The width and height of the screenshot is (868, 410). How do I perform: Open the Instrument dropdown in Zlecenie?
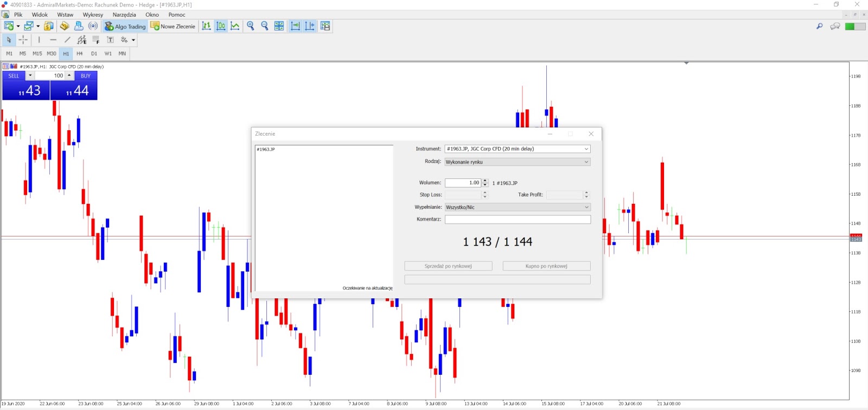click(518, 149)
